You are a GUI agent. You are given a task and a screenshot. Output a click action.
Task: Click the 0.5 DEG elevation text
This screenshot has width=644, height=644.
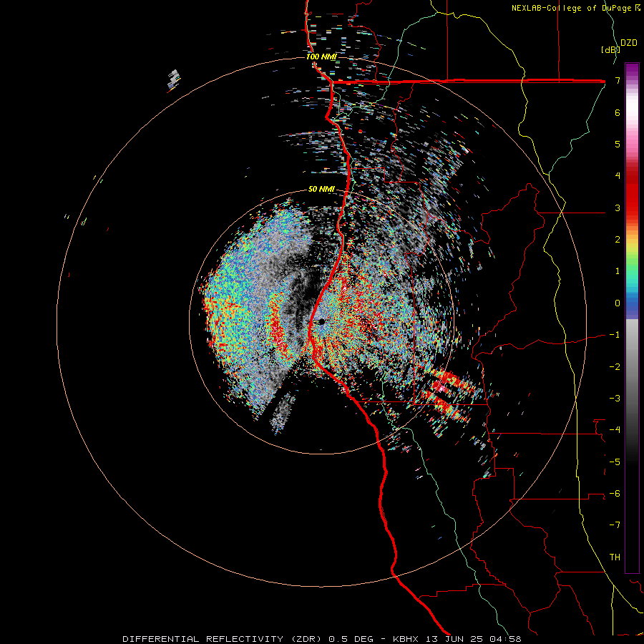click(x=351, y=639)
